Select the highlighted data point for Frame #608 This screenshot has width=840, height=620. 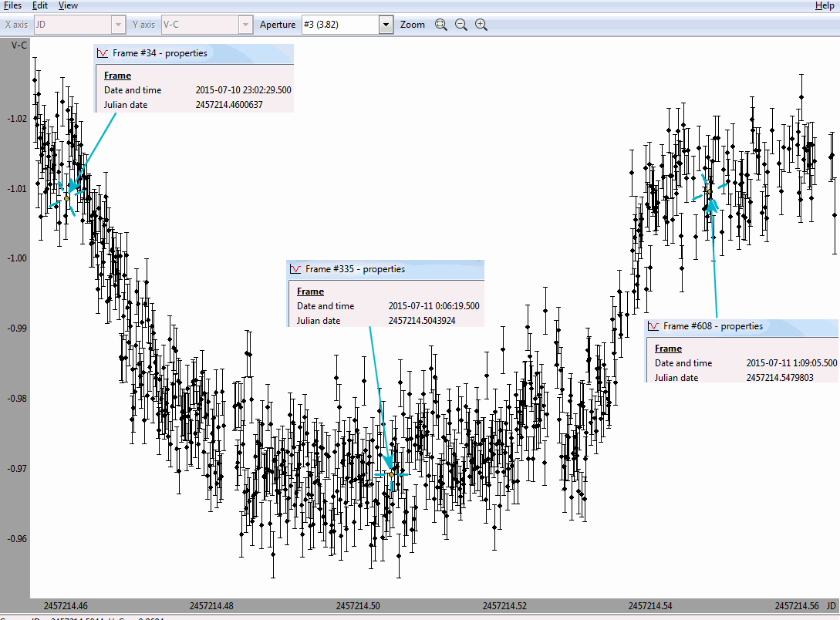710,192
